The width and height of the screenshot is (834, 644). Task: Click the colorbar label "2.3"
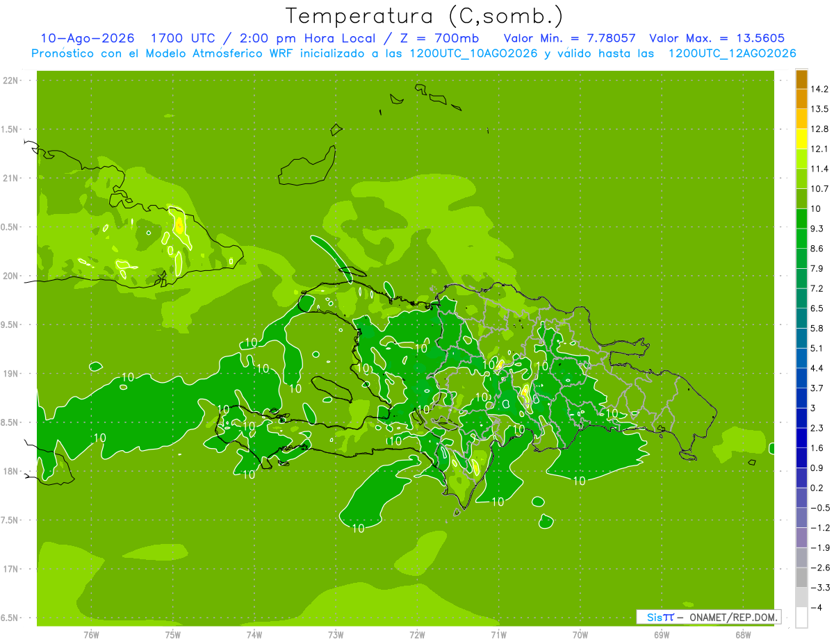[x=817, y=428]
